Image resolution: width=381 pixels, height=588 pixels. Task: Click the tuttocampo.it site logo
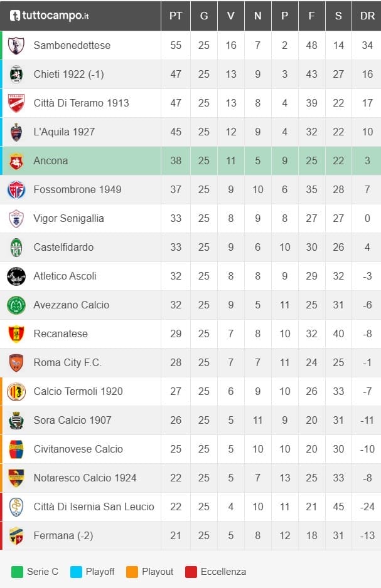pos(49,16)
